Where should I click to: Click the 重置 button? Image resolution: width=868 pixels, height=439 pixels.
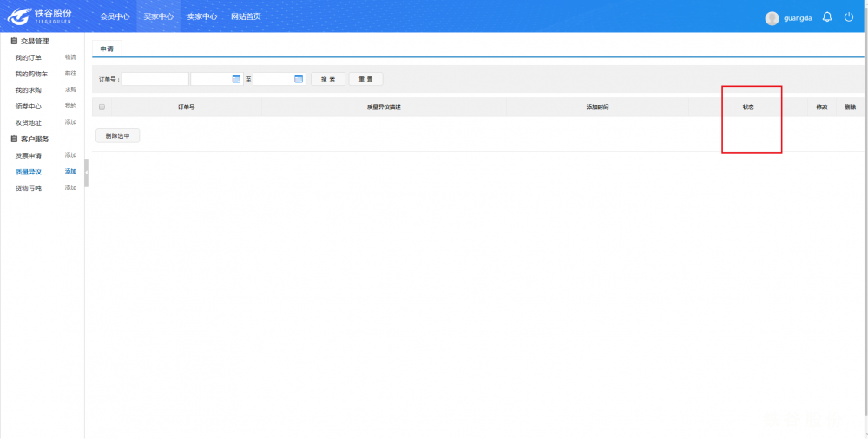click(x=365, y=79)
